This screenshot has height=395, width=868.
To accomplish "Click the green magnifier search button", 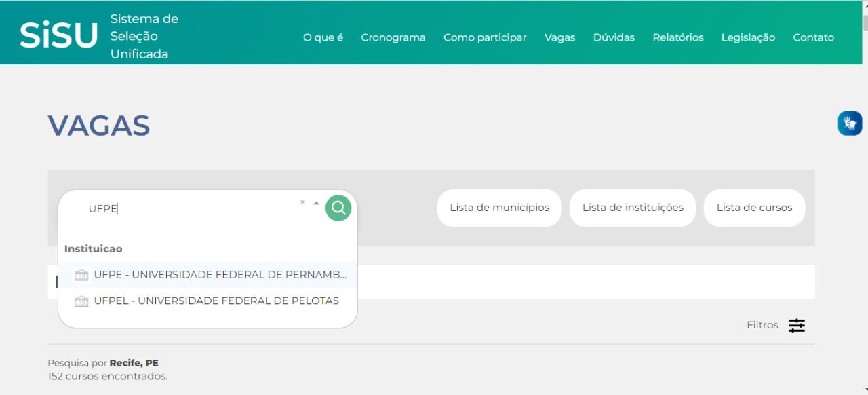I will (x=338, y=208).
